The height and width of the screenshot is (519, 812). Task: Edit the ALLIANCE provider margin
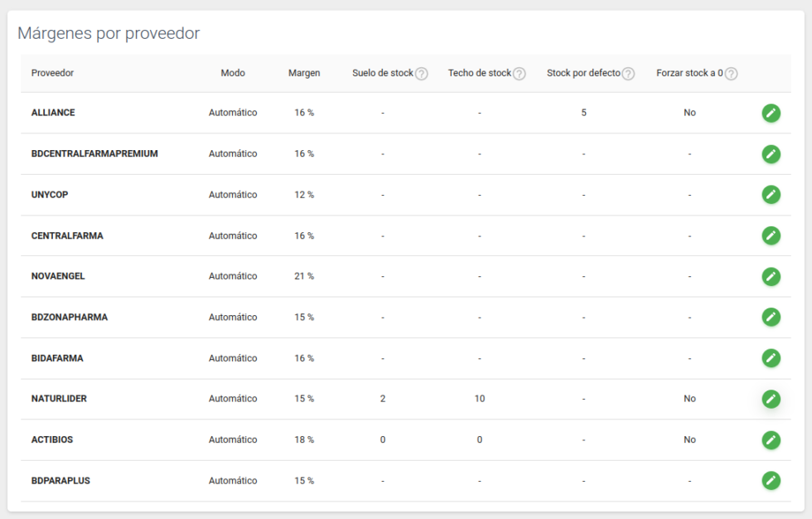pos(771,113)
